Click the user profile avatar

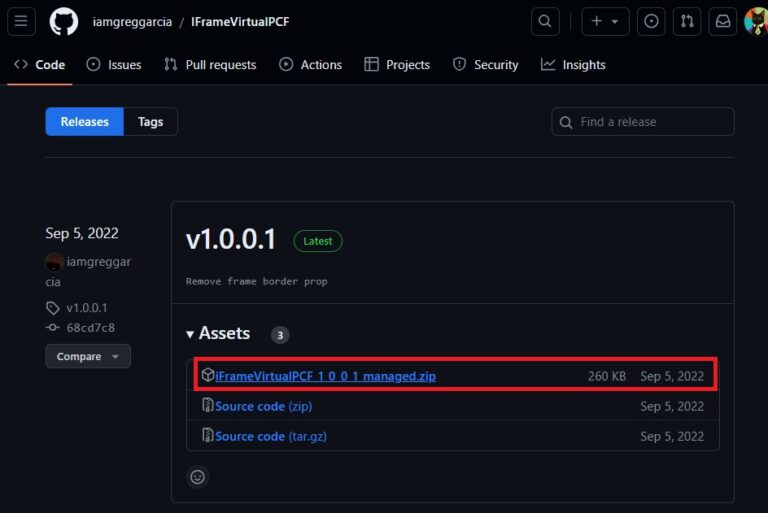coord(756,21)
